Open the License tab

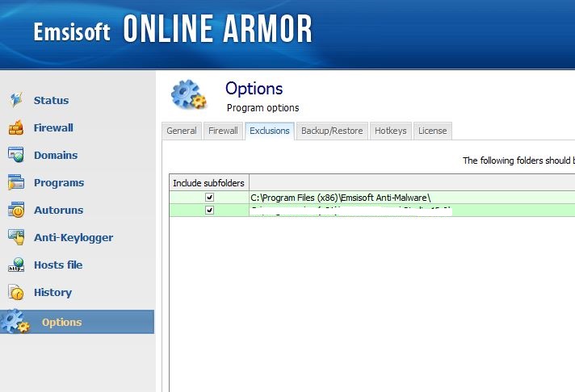432,131
